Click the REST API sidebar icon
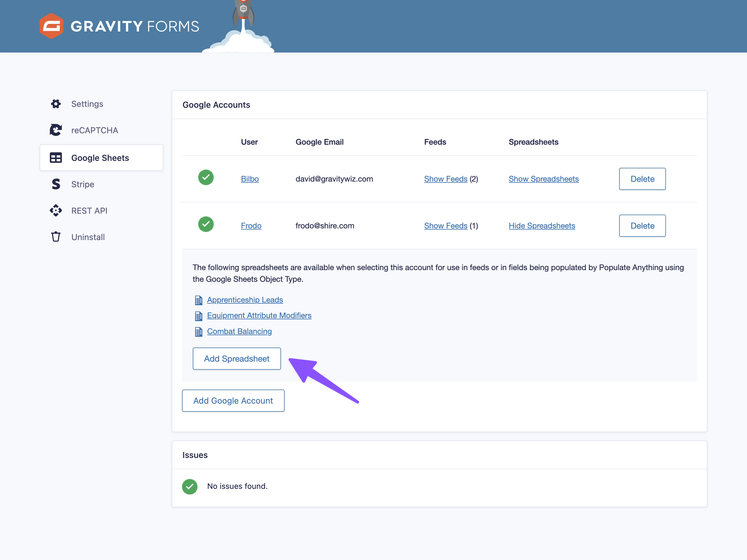This screenshot has width=747, height=560. coord(56,210)
